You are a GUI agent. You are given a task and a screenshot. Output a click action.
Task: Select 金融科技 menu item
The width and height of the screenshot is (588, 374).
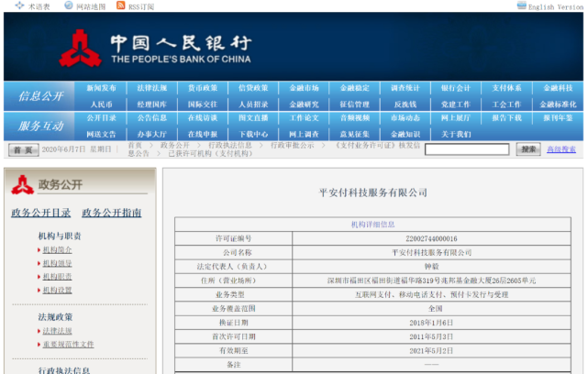pos(558,88)
